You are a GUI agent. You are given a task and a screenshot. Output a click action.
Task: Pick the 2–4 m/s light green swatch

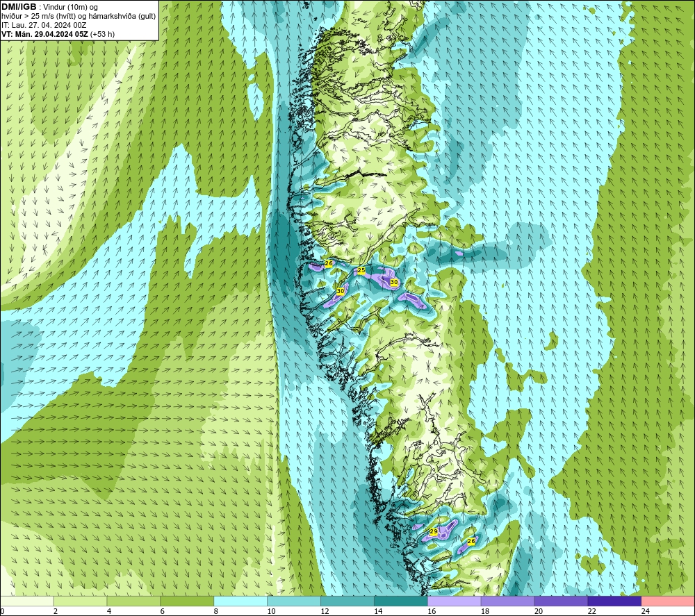pos(80,601)
